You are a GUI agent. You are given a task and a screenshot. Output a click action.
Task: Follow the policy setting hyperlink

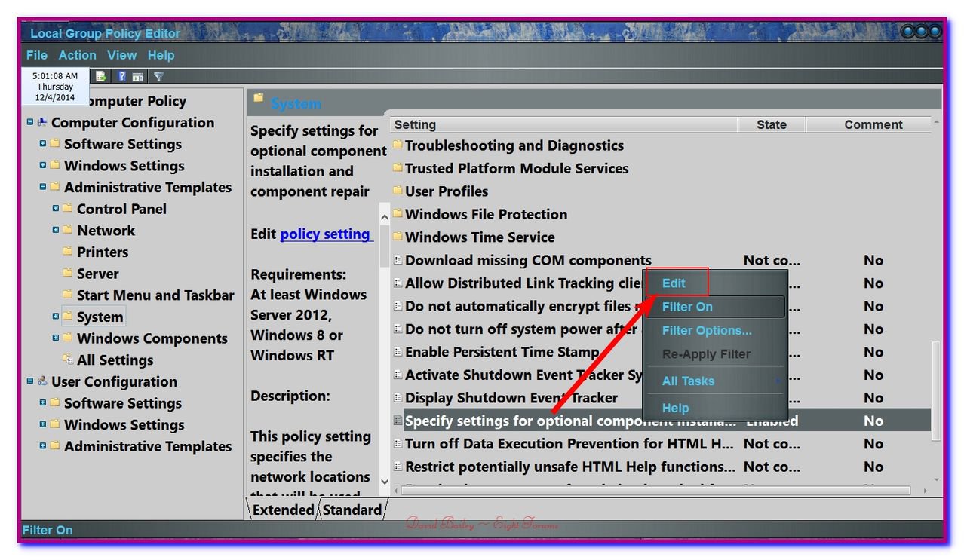325,234
